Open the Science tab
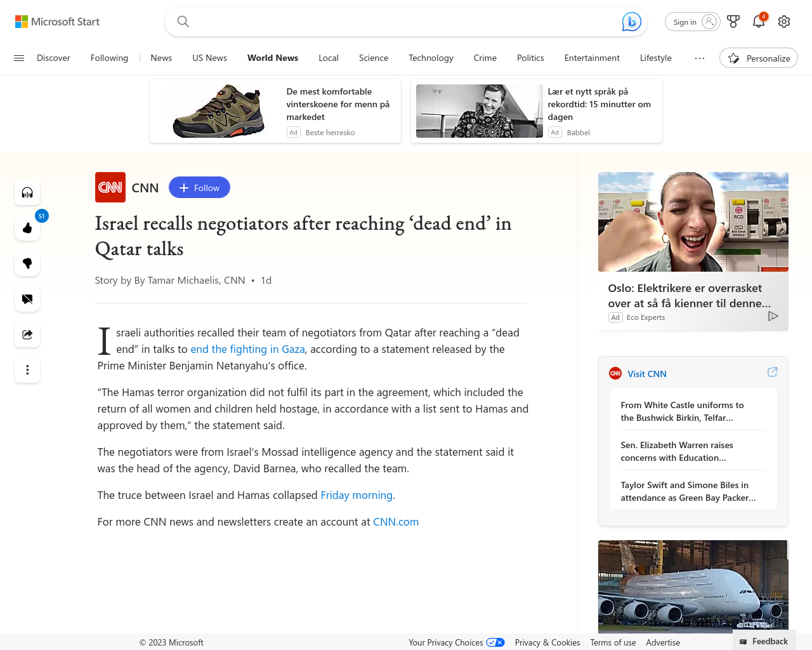This screenshot has width=812, height=650. (374, 58)
